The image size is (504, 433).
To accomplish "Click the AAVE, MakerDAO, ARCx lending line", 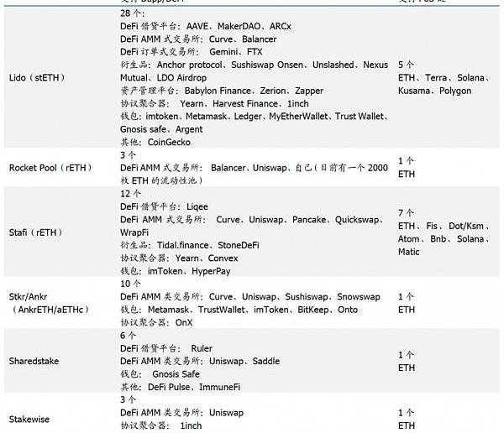I will [x=206, y=27].
